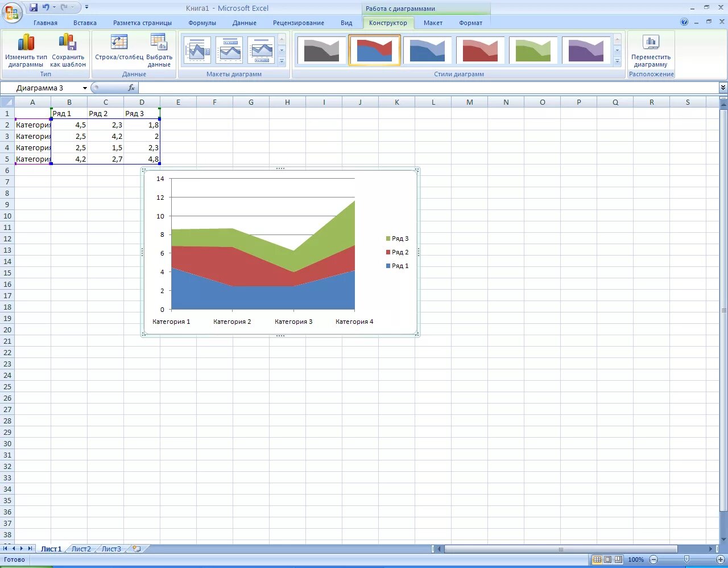
Task: Click the horizontal scrollbar
Action: [x=560, y=549]
